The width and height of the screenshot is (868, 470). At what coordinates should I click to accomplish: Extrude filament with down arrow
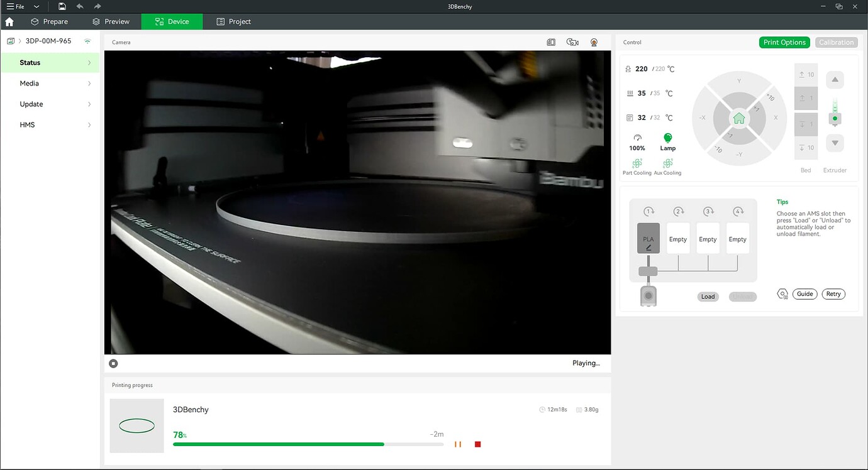click(835, 143)
